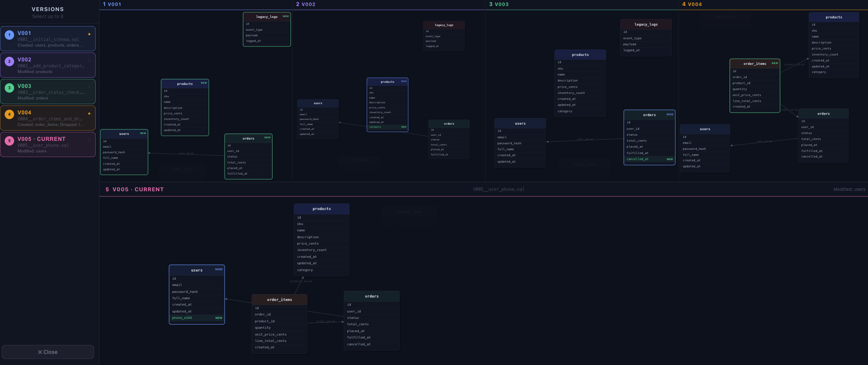Click the orders table header in V002
868x365 pixels.
pos(449,124)
